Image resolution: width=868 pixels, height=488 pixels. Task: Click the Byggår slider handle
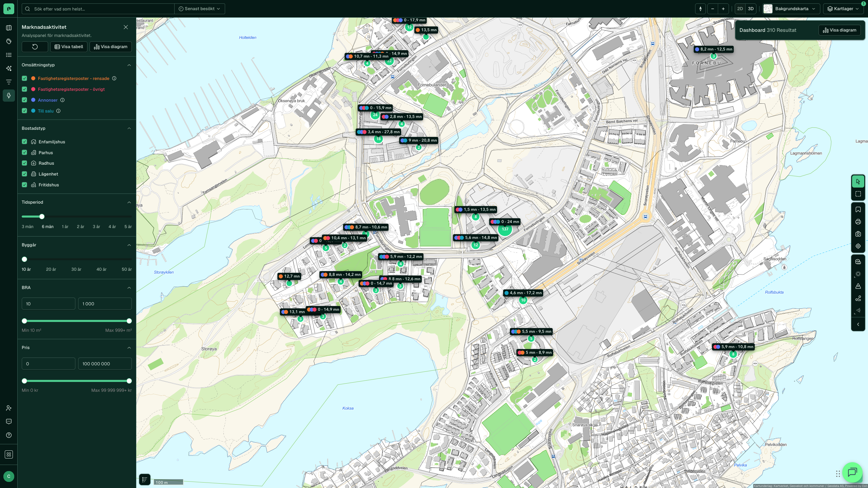click(24, 259)
